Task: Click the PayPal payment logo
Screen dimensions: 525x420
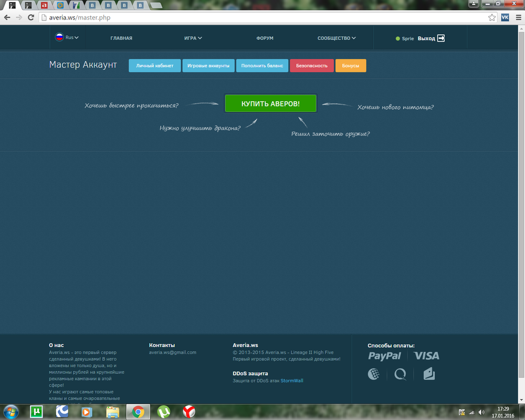Action: click(384, 356)
